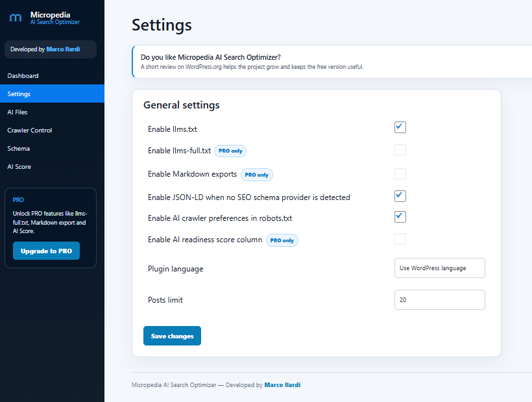
Task: Click the PRO only badge beside llms-full.txt
Action: click(x=230, y=151)
